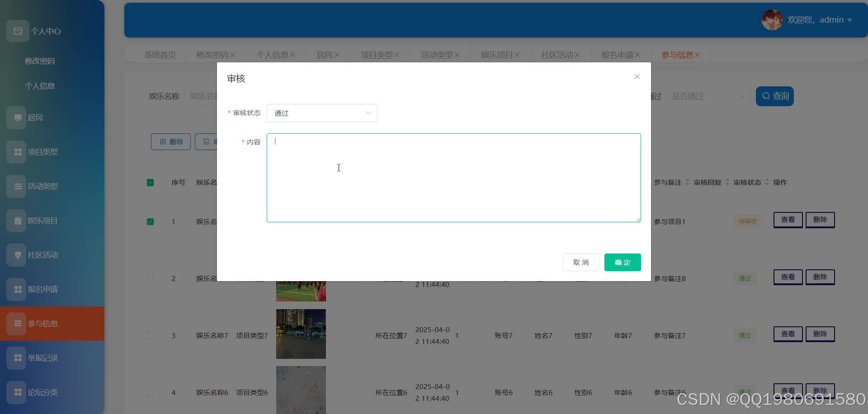Uncheck the select-all checkbox in table header
The width and height of the screenshot is (868, 414).
coord(150,183)
